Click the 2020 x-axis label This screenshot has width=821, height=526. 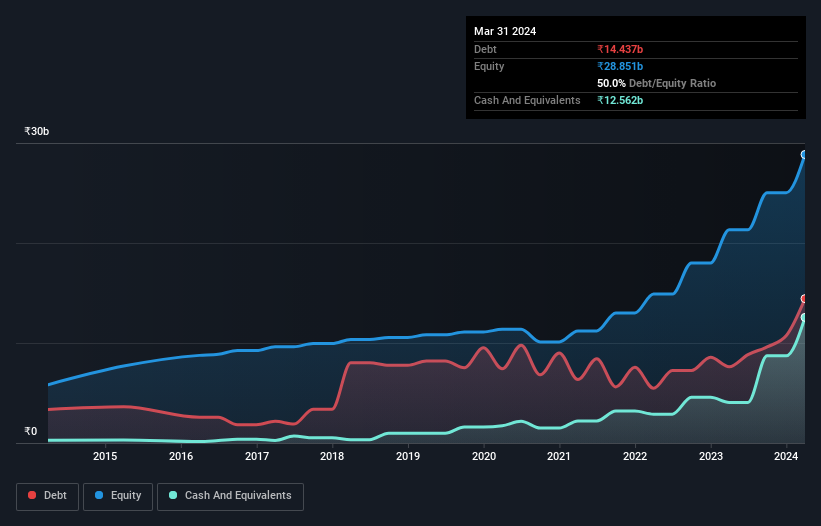[x=484, y=456]
